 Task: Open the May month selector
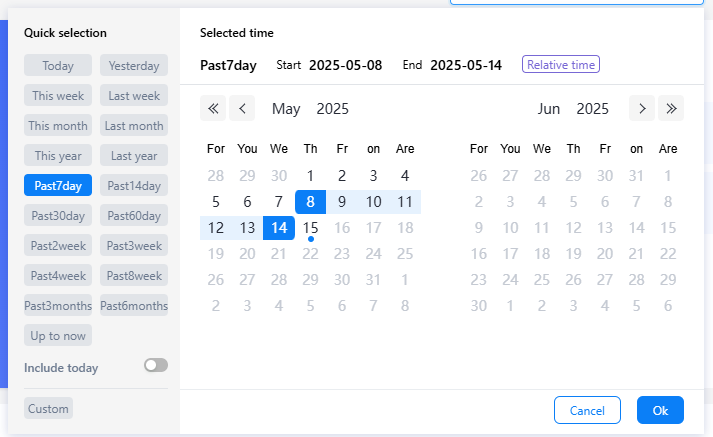(x=286, y=109)
